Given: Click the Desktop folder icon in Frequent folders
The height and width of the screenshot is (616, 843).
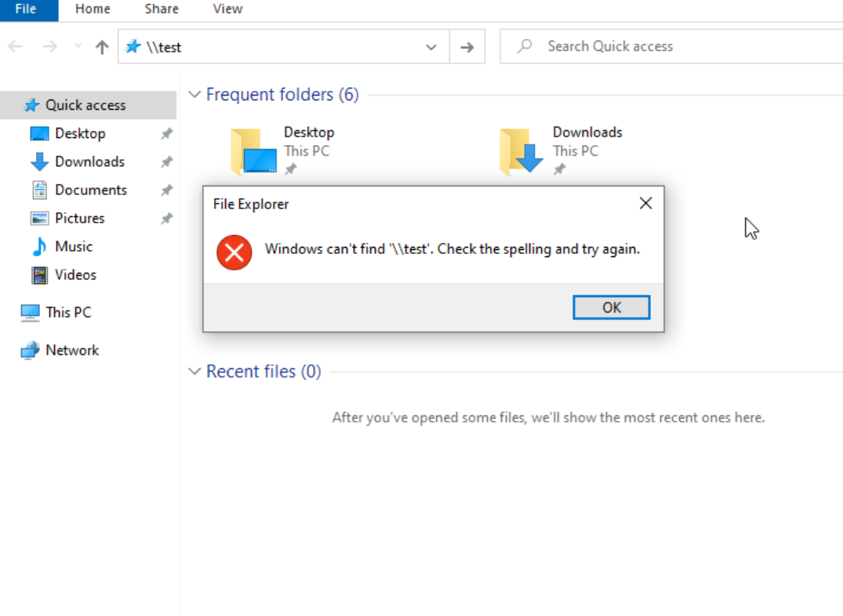Looking at the screenshot, I should point(253,151).
